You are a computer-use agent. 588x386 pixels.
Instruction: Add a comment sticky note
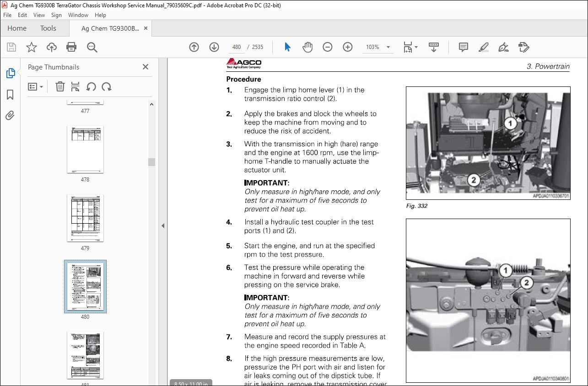(x=463, y=47)
